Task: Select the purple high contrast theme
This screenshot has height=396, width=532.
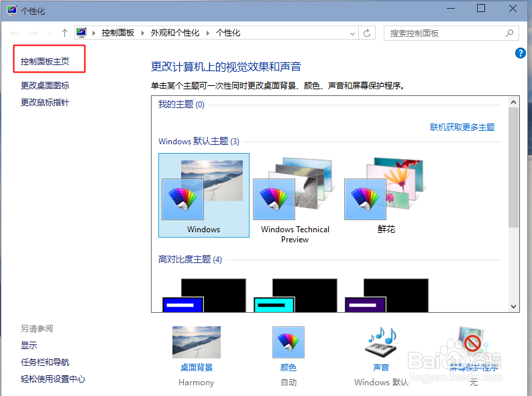Action: pyautogui.click(x=386, y=295)
